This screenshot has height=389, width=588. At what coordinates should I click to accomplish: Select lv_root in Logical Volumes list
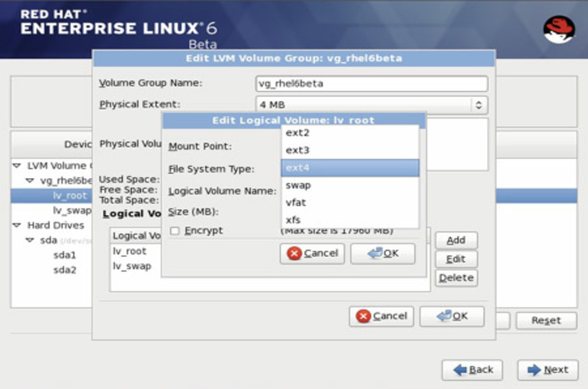[129, 251]
